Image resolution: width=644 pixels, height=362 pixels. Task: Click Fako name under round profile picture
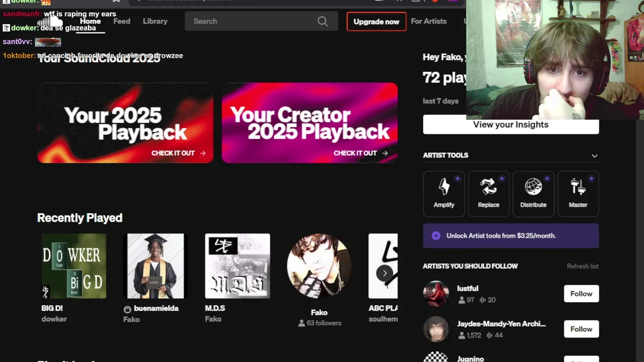[319, 313]
